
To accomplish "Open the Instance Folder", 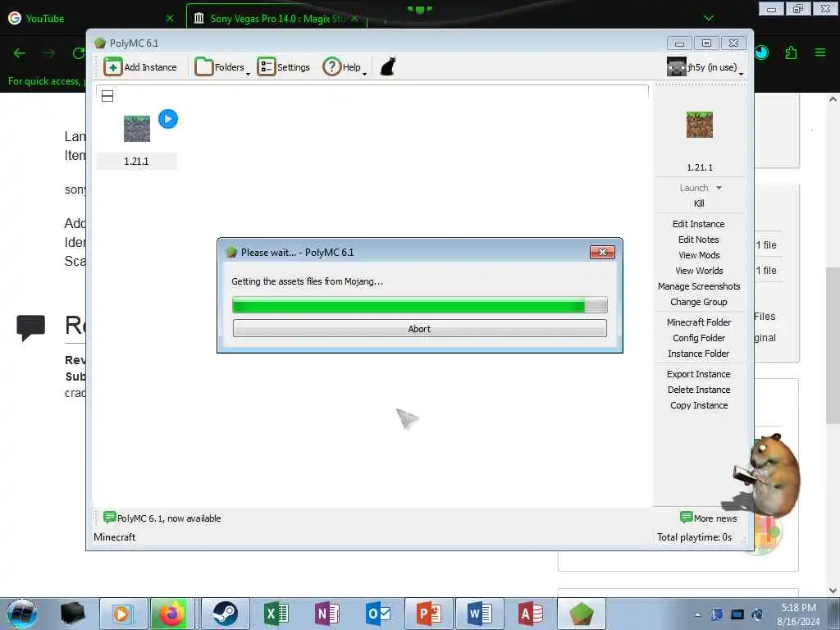I will [x=699, y=353].
